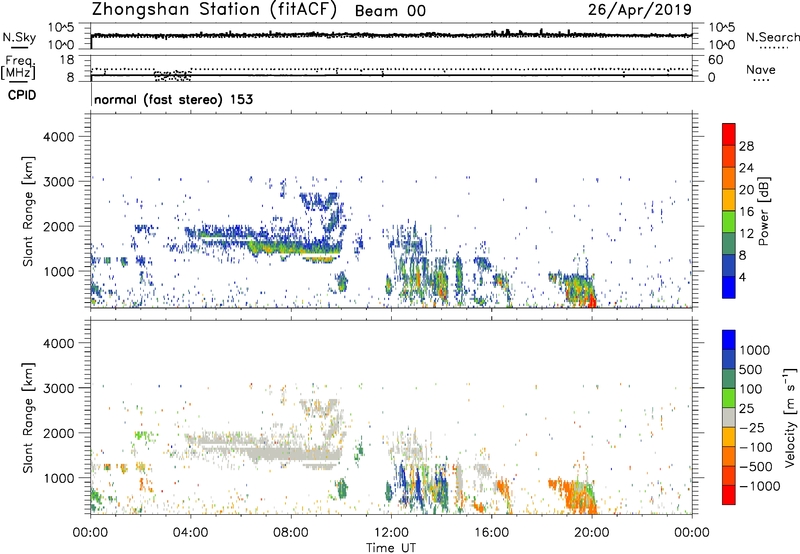Click the red high-power echo near 20:00

point(592,301)
